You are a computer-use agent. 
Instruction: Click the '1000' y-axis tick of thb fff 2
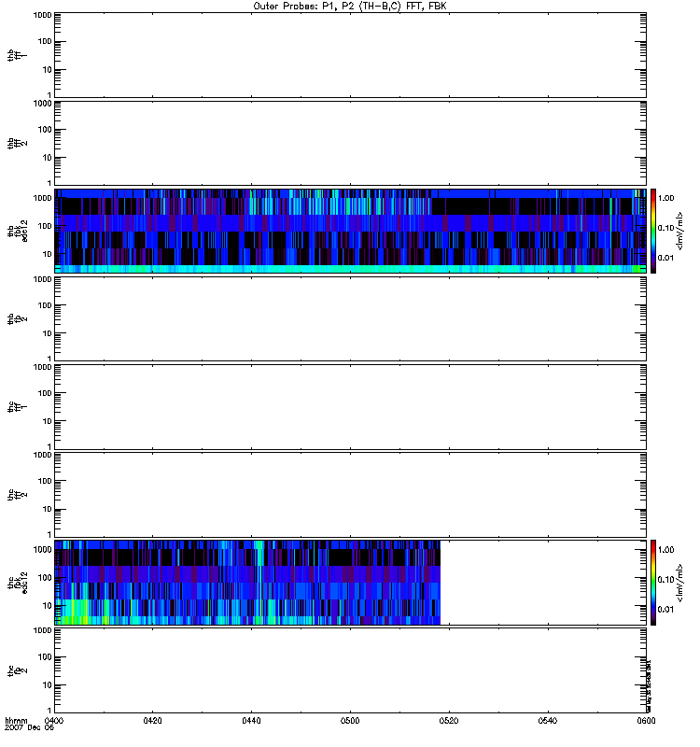pos(42,104)
